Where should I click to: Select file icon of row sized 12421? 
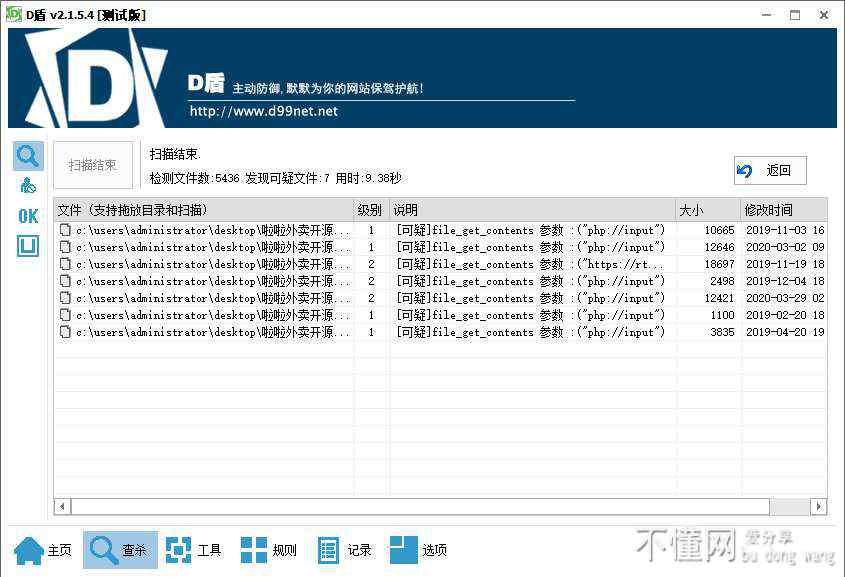tap(65, 298)
